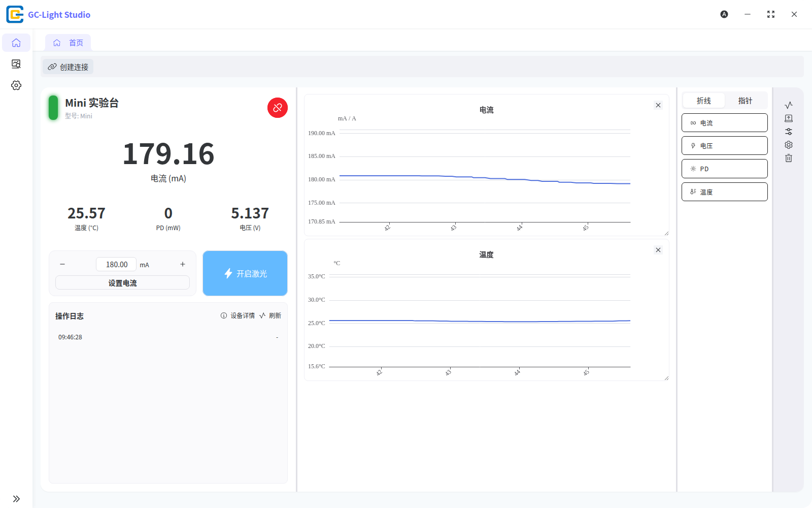Close the 温度 chart panel
This screenshot has height=508, width=812.
658,250
